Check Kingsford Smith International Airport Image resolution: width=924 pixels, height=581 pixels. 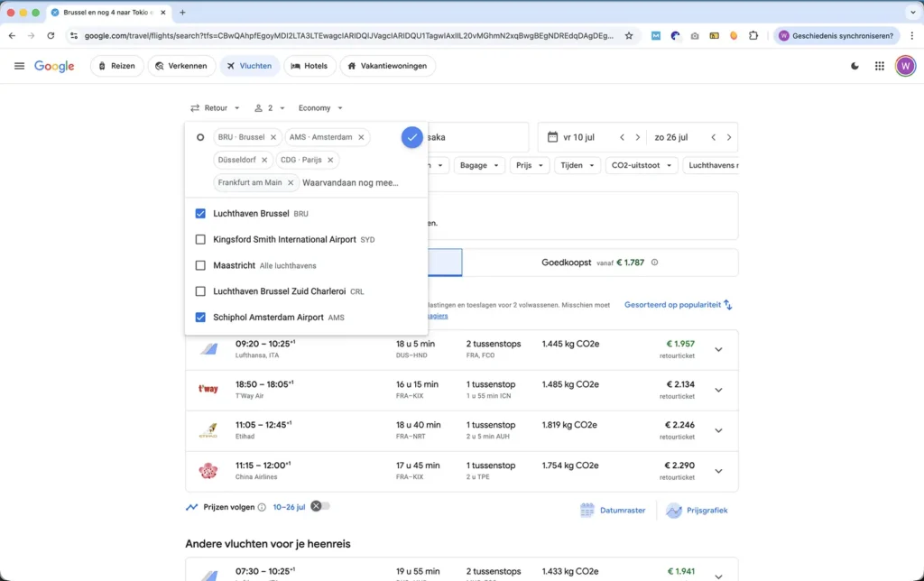coord(200,239)
